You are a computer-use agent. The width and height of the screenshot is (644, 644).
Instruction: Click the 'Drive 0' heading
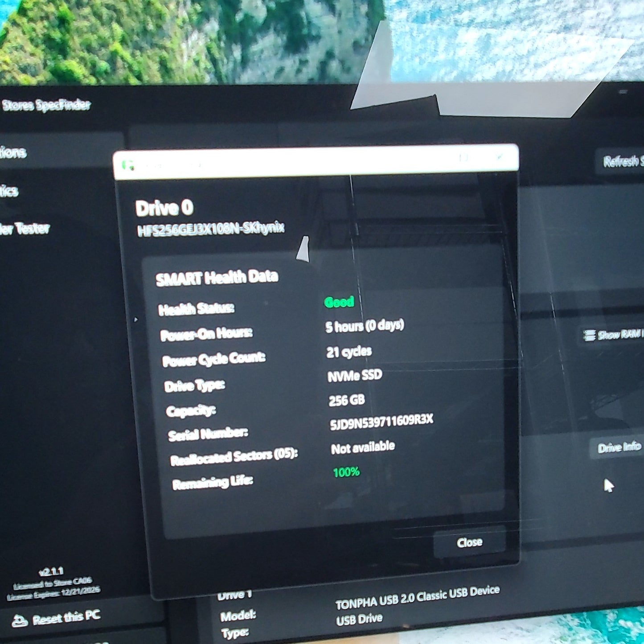(x=164, y=208)
